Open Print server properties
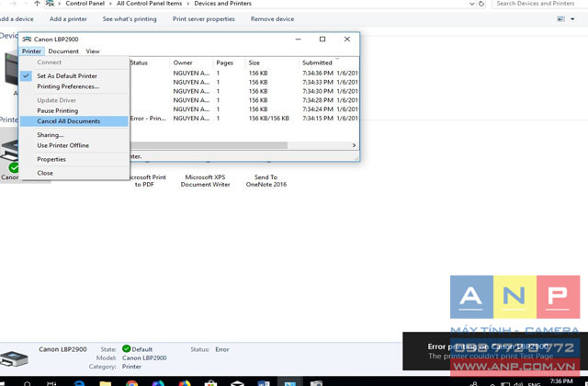 pyautogui.click(x=204, y=18)
